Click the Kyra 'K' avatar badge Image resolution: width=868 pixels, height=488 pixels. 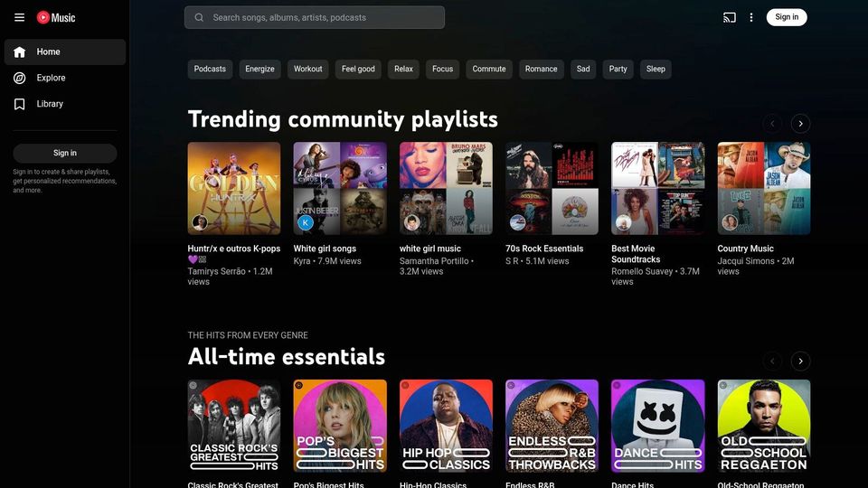pos(305,222)
